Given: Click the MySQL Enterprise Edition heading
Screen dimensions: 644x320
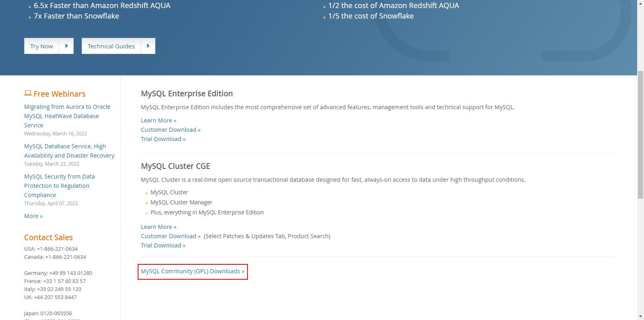Looking at the screenshot, I should pos(187,94).
